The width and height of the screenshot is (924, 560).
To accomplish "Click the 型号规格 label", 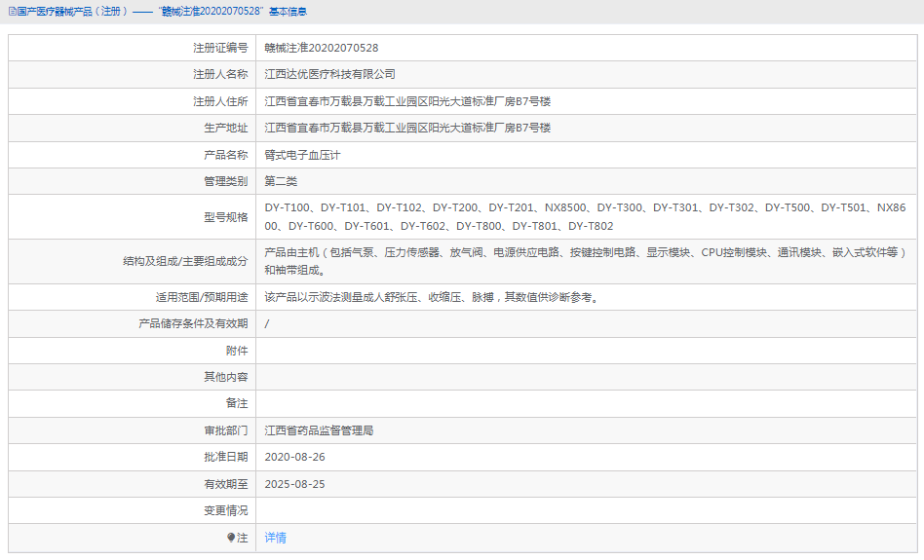I will tap(226, 217).
